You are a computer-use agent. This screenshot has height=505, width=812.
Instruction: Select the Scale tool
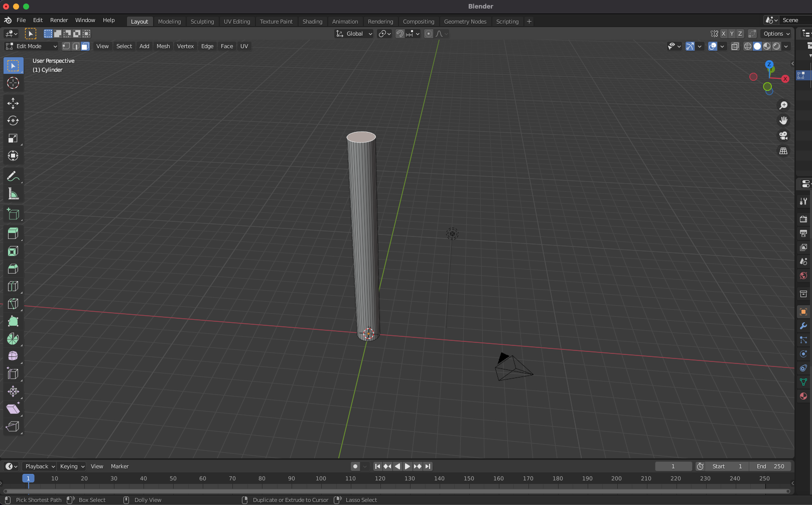(x=13, y=139)
